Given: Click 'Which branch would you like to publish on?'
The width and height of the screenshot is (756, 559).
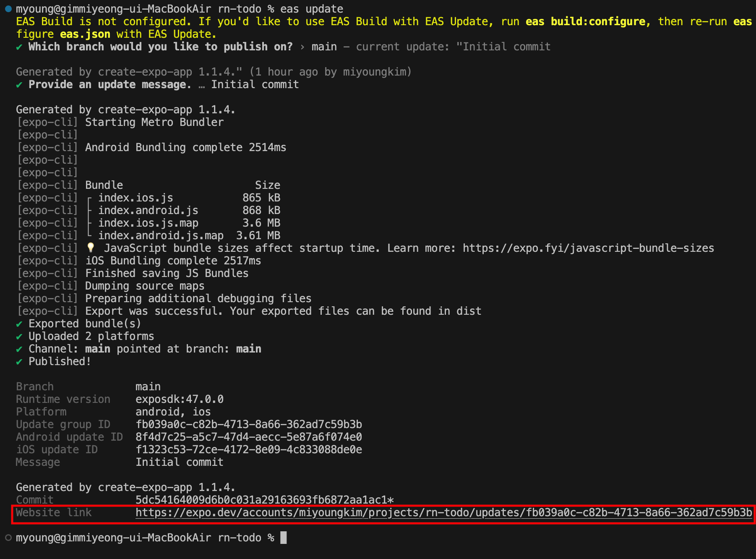Looking at the screenshot, I should (161, 47).
